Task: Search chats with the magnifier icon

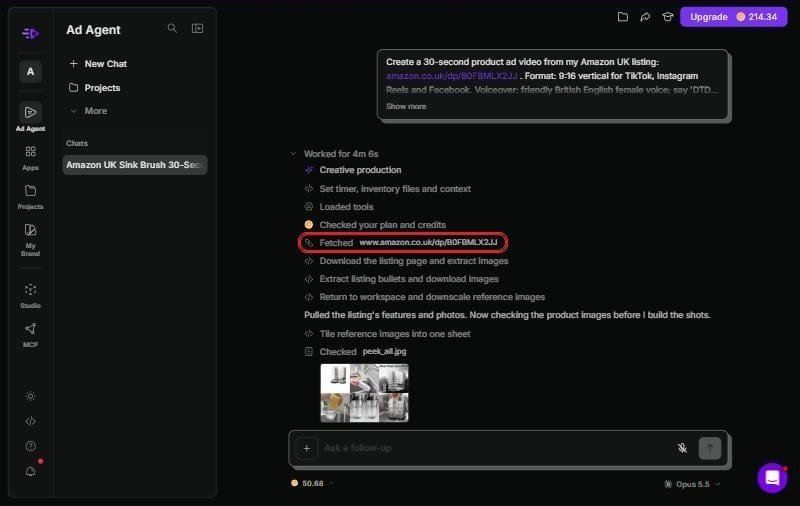Action: (x=172, y=29)
